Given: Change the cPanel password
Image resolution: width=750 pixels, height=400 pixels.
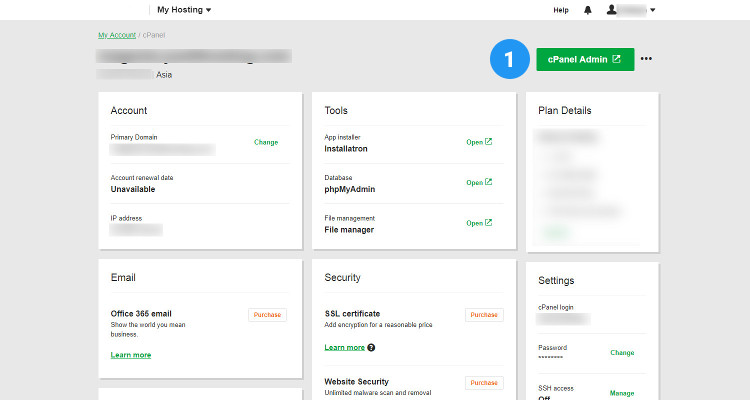Looking at the screenshot, I should (622, 353).
